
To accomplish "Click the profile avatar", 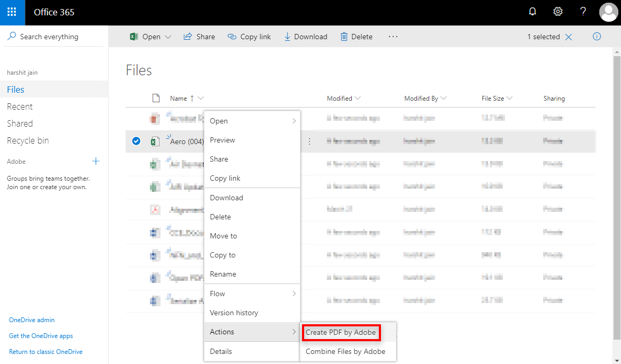I will pos(608,12).
